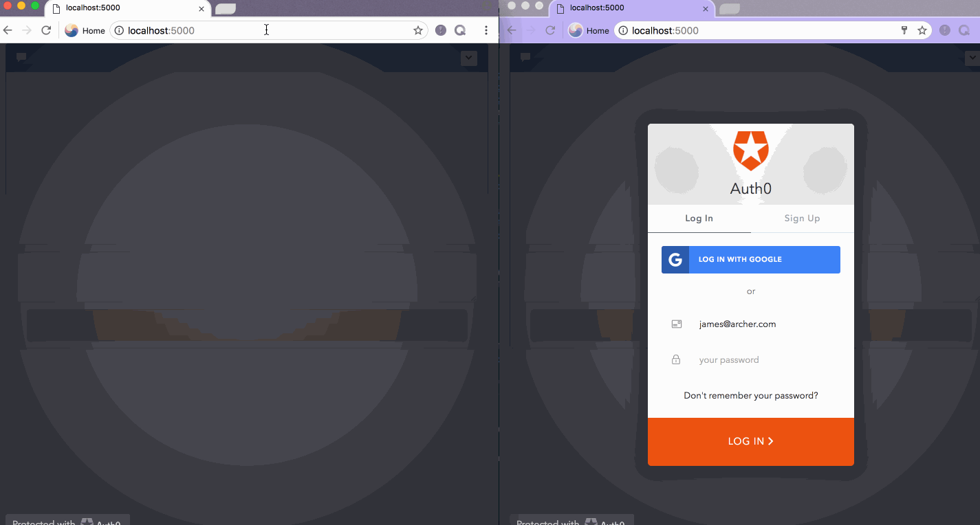980x525 pixels.
Task: Switch to the Sign Up tab
Action: point(803,219)
